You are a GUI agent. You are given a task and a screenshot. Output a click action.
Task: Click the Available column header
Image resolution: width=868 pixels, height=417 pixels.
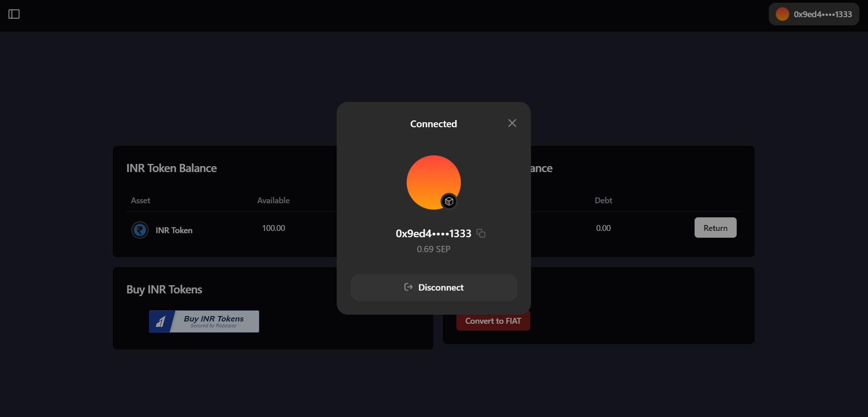click(273, 200)
